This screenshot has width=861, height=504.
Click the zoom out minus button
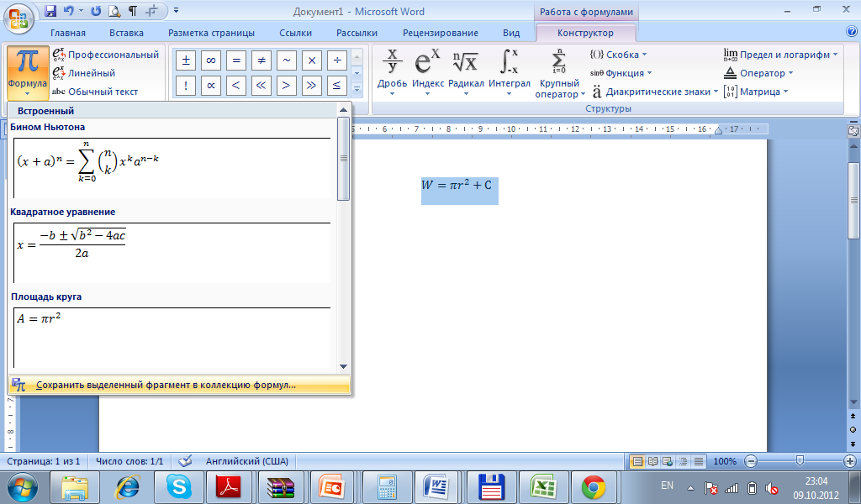[x=752, y=461]
